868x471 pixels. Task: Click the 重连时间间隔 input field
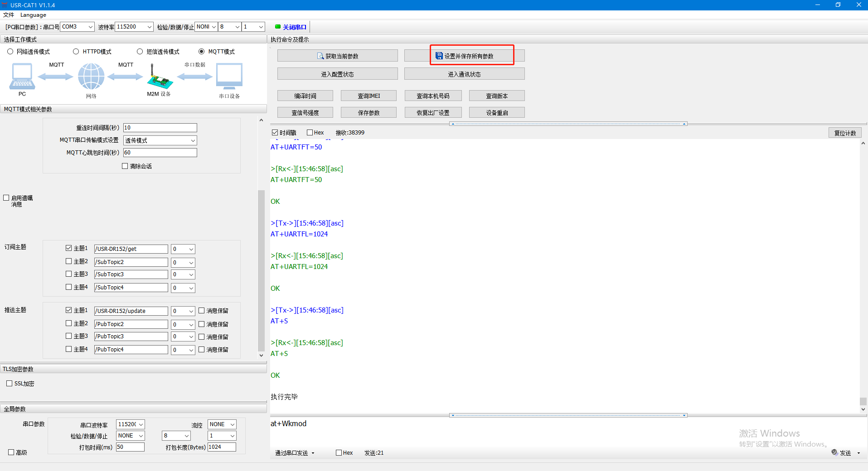point(160,128)
